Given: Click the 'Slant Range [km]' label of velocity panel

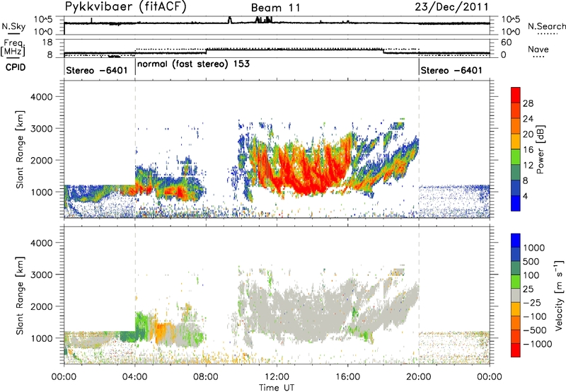Looking at the screenshot, I should point(20,296).
